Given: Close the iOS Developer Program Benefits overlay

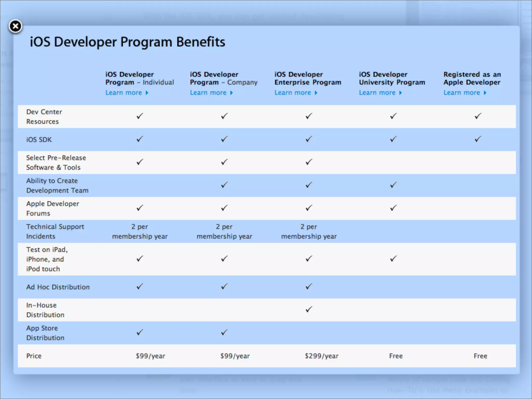Looking at the screenshot, I should tap(16, 26).
